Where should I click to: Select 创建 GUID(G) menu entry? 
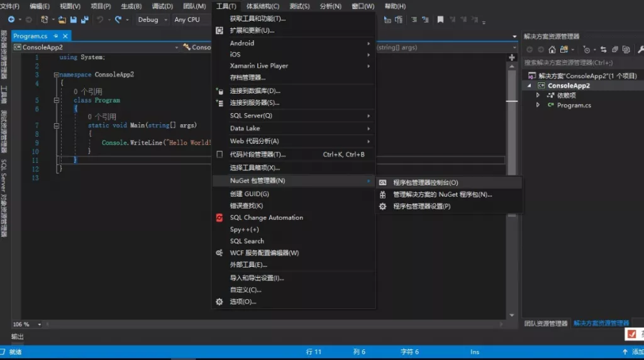click(294, 194)
